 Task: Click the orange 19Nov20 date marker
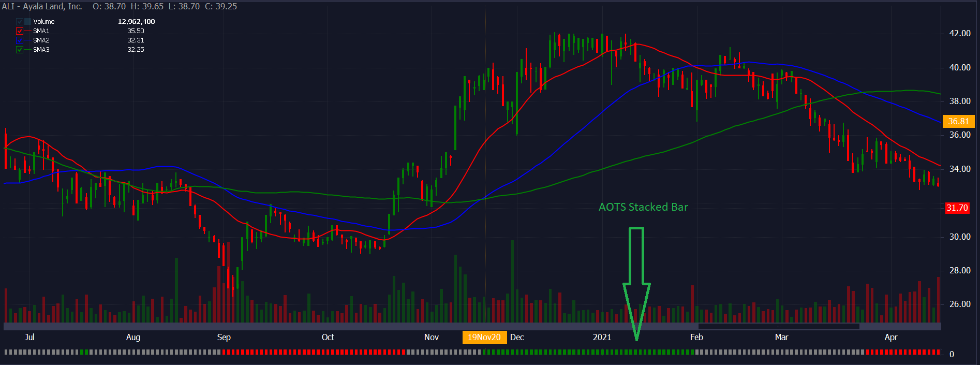[x=484, y=338]
